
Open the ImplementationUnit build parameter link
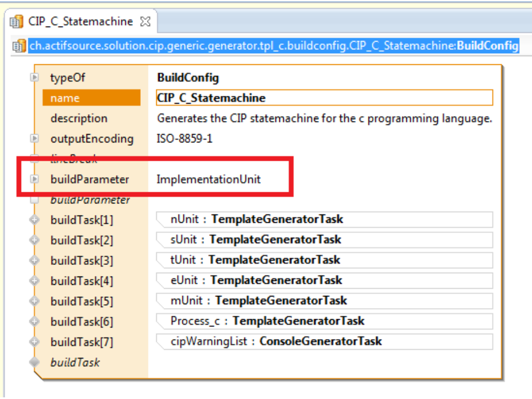[x=208, y=180]
